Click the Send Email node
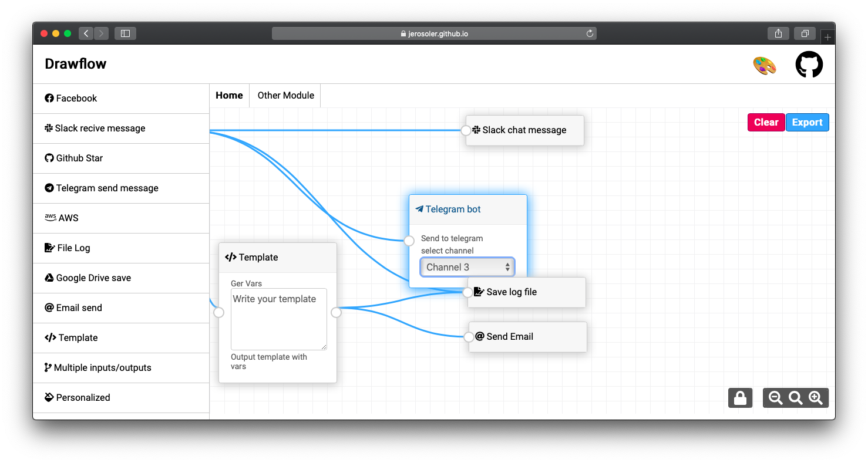 tap(527, 337)
